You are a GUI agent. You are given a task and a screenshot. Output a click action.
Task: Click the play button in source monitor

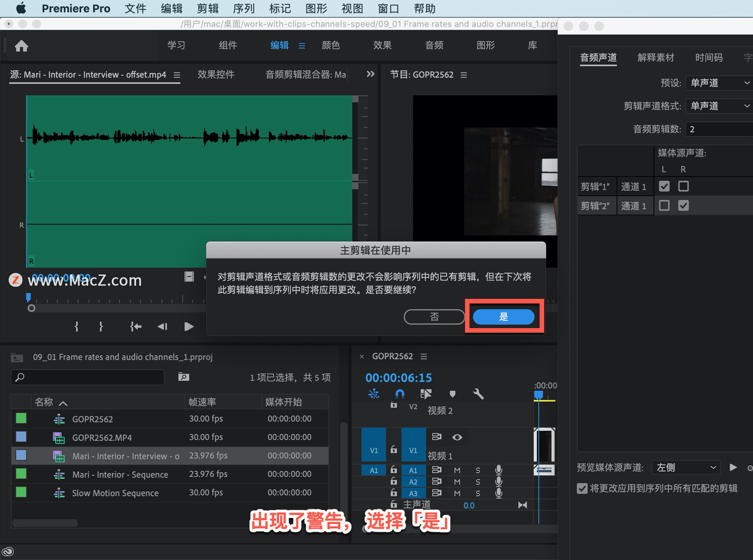(189, 326)
